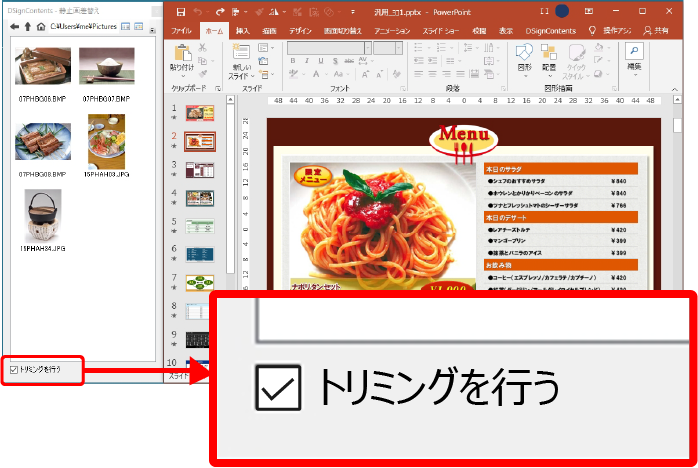The image size is (698, 468).
Task: Click the Format Painter brush icon
Action: [203, 73]
